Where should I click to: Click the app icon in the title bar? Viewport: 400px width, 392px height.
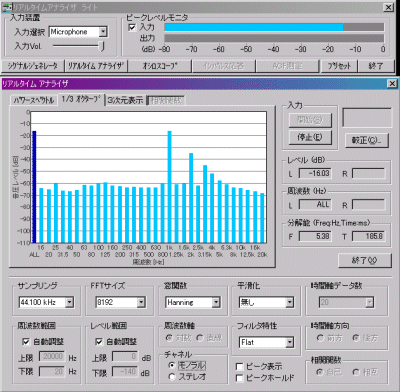(7, 7)
